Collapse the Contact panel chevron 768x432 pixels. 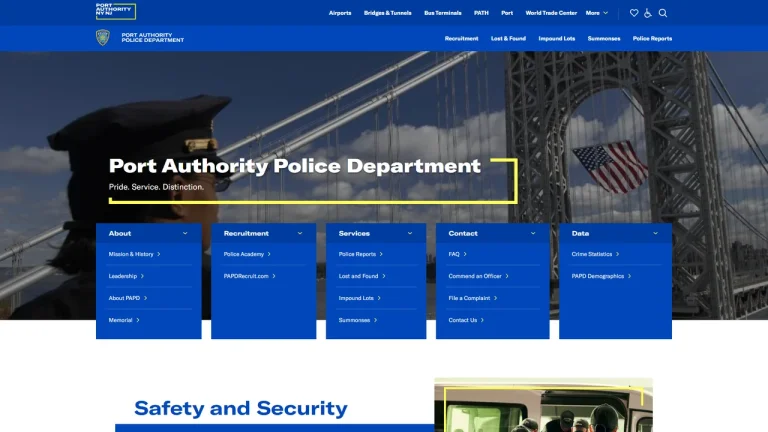[533, 233]
